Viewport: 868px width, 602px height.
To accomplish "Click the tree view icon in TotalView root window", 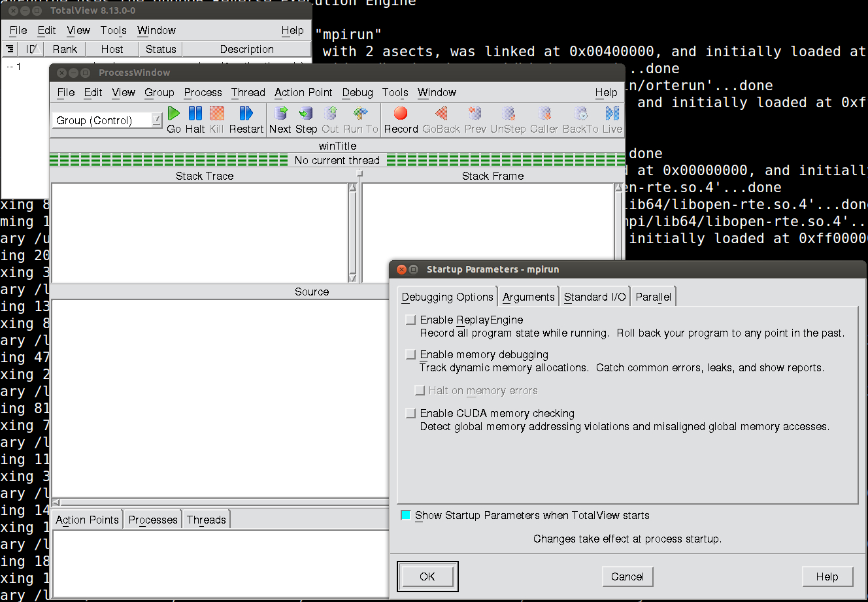I will (x=10, y=49).
